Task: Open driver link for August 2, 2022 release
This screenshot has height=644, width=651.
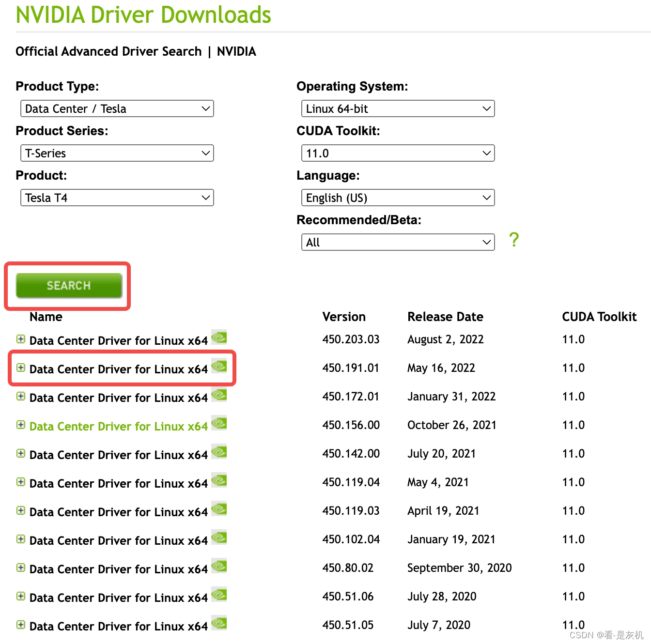Action: [119, 340]
